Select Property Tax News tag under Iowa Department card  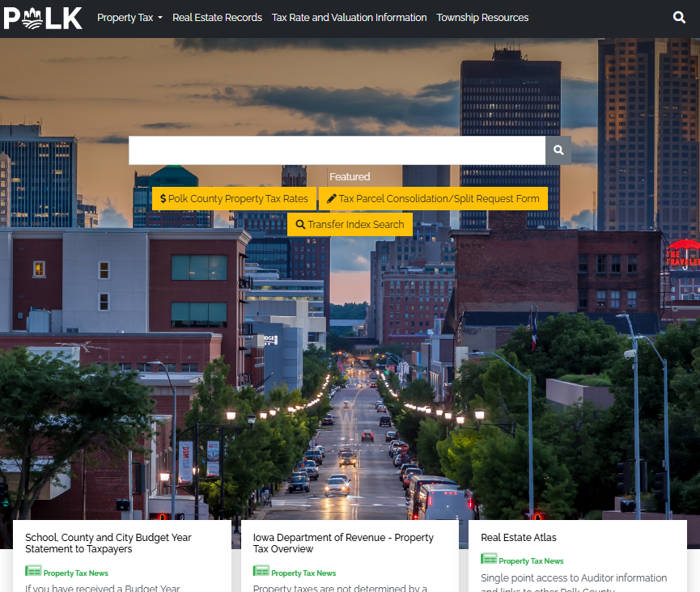303,573
